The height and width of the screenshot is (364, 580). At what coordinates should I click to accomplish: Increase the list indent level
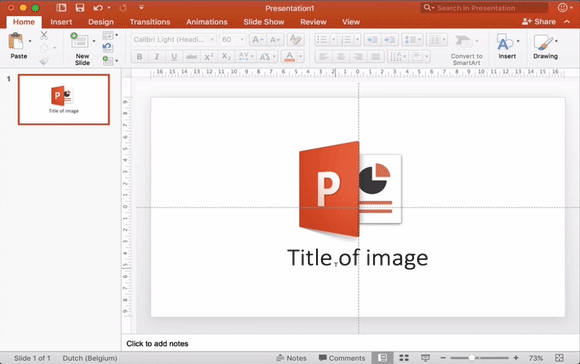[x=390, y=40]
